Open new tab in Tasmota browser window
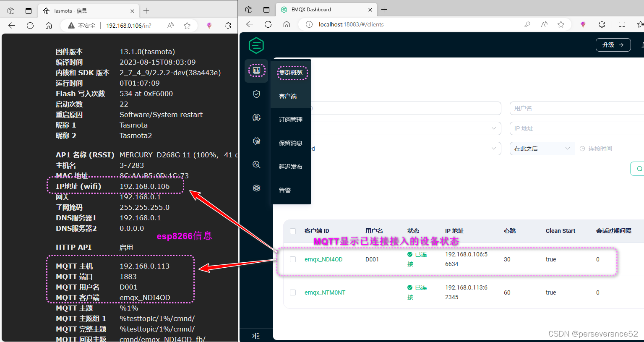The width and height of the screenshot is (644, 342). coord(146,11)
